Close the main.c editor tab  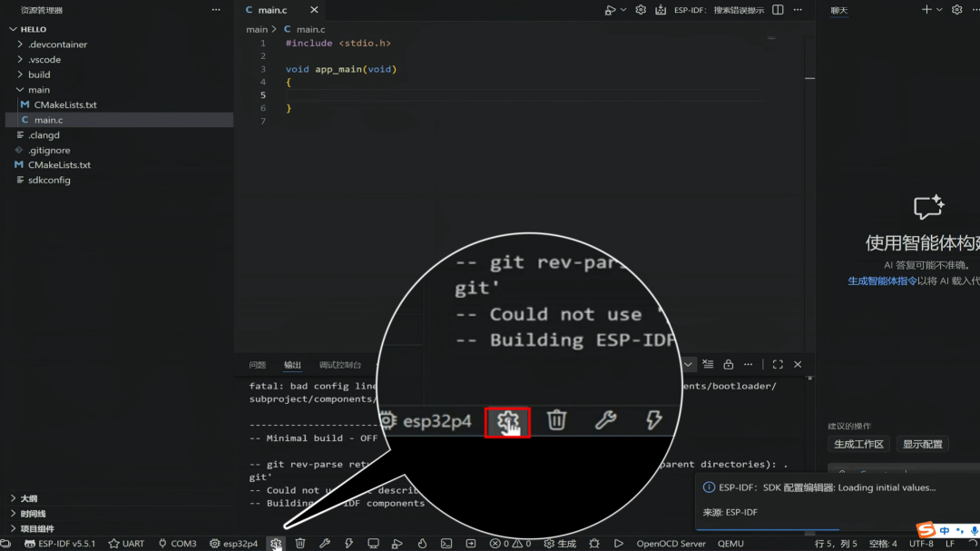click(314, 10)
